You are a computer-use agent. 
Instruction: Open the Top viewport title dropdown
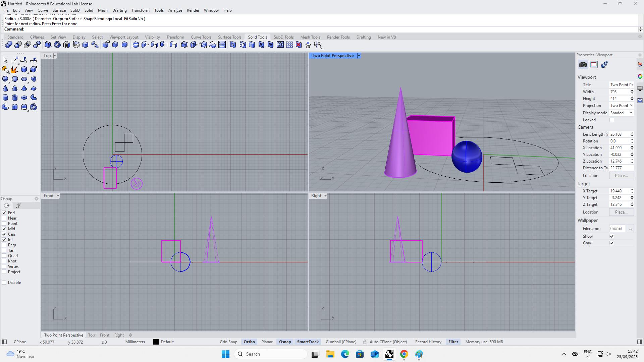[55, 55]
